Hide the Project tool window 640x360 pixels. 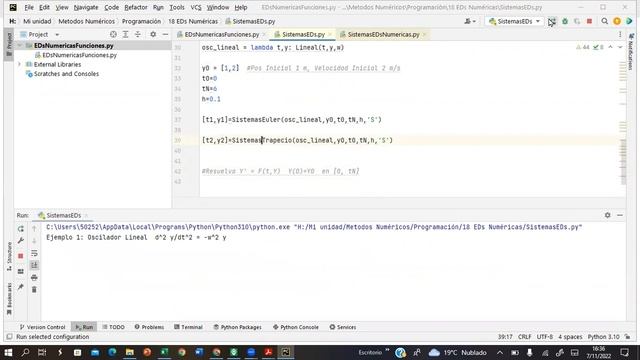click(165, 35)
